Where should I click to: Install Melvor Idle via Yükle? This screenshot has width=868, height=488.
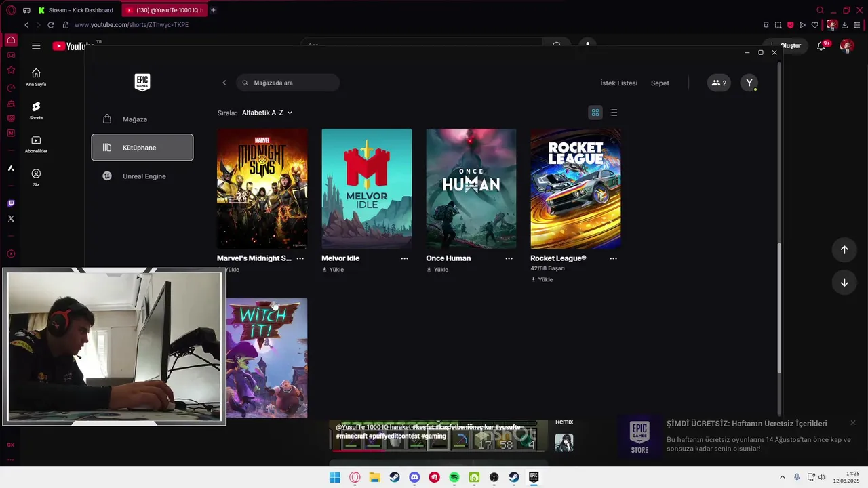(333, 270)
